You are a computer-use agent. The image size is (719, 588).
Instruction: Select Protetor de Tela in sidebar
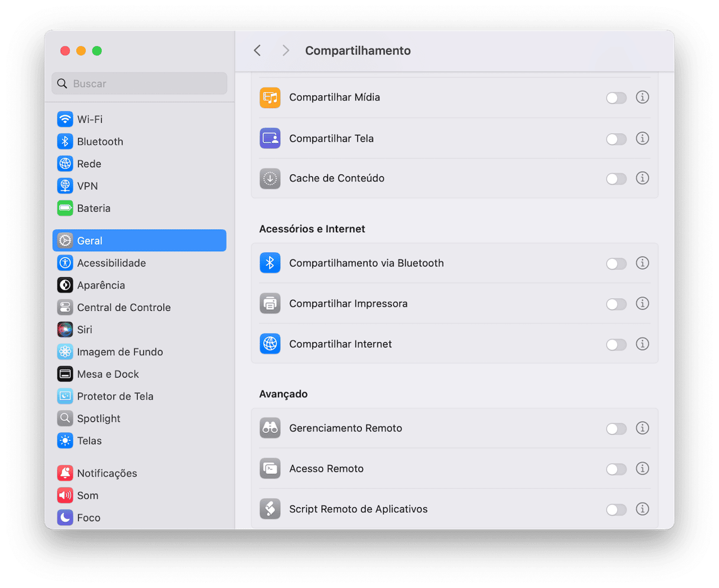click(x=140, y=396)
